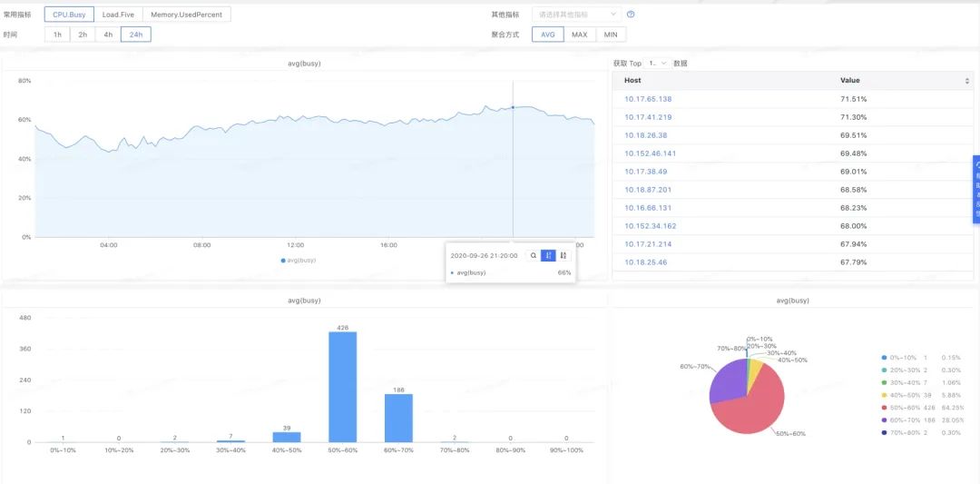
Task: Click the 60%~70% purple pie legend swatch
Action: pyautogui.click(x=884, y=421)
